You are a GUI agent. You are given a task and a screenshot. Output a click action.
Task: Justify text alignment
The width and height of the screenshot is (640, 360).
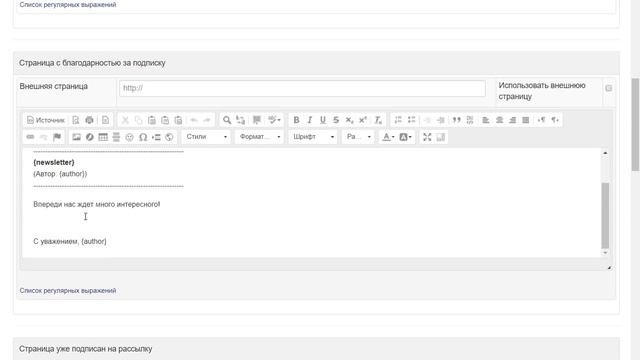(526, 120)
